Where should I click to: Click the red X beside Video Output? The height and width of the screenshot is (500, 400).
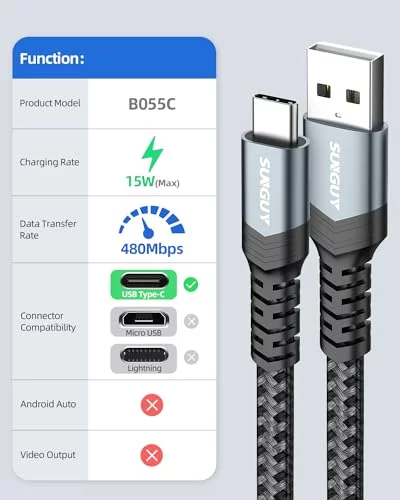click(152, 455)
